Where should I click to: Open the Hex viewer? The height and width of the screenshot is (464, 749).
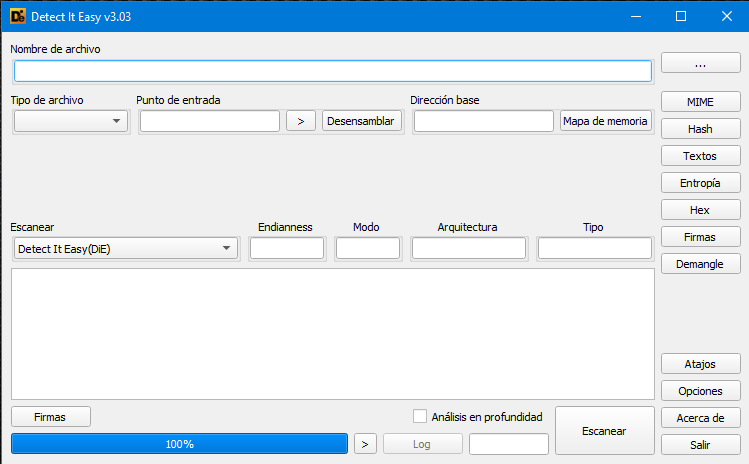coord(701,210)
